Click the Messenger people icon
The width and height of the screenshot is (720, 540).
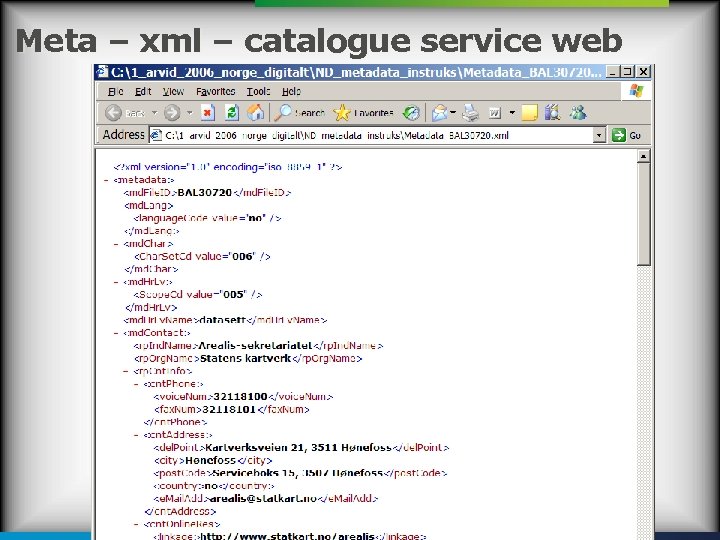click(578, 112)
